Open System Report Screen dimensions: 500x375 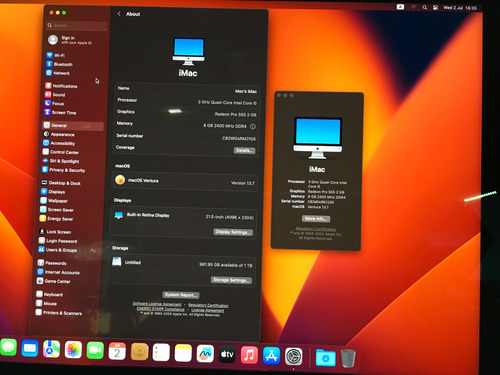pyautogui.click(x=181, y=295)
